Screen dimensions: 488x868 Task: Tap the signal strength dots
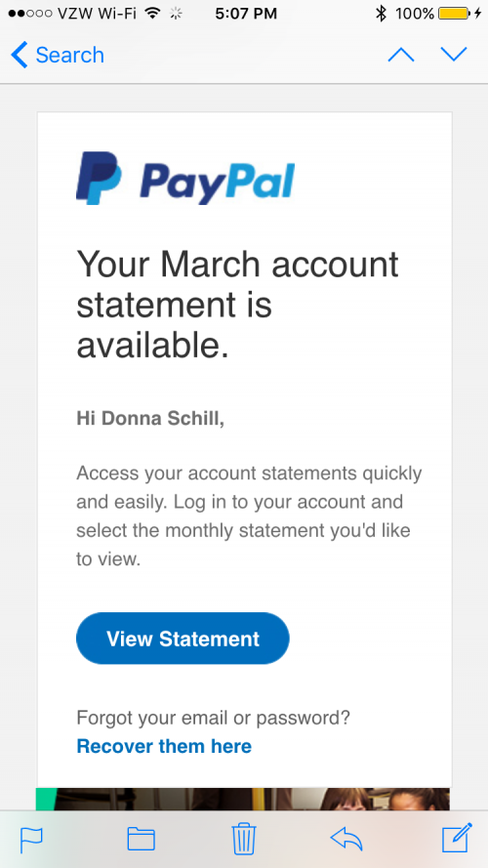[x=31, y=14]
